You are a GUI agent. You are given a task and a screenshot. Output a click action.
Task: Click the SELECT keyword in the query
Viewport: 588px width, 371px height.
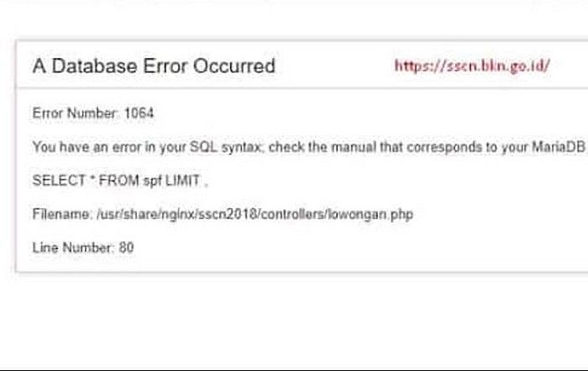(60, 180)
